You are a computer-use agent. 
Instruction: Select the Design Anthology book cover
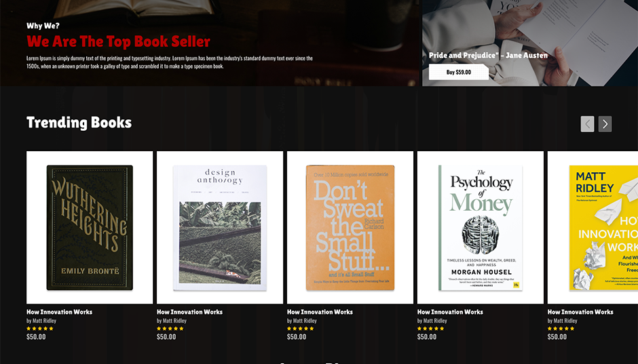pyautogui.click(x=220, y=228)
